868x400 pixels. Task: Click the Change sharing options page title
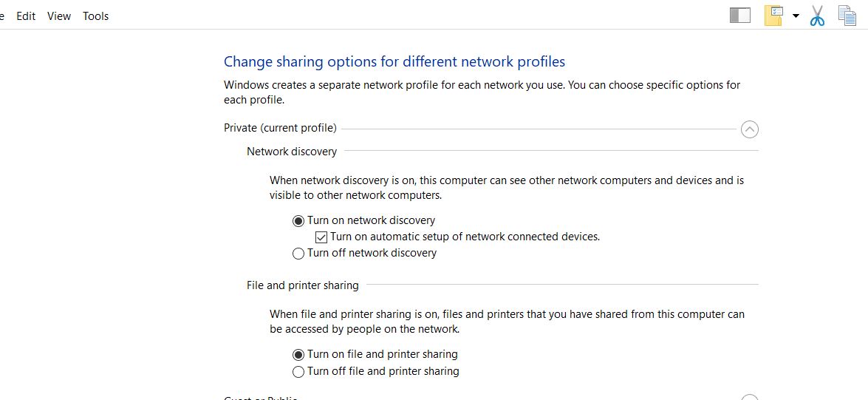[394, 61]
